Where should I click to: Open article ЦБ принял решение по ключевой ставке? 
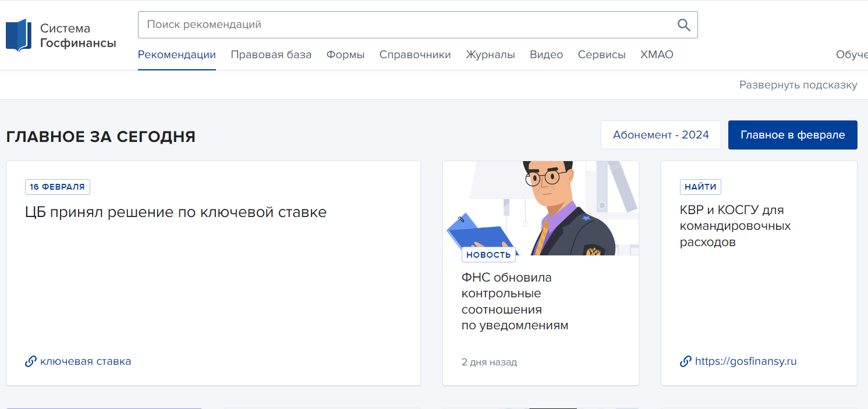click(176, 212)
